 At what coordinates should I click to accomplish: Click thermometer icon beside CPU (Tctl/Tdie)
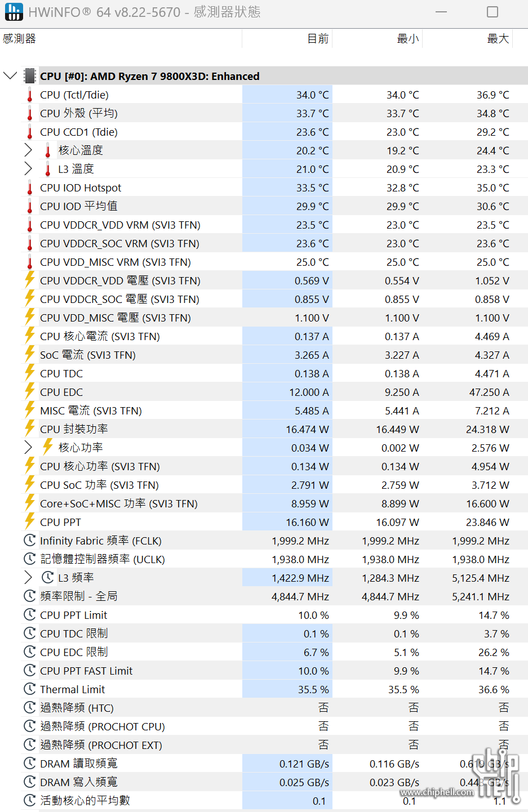pyautogui.click(x=30, y=95)
